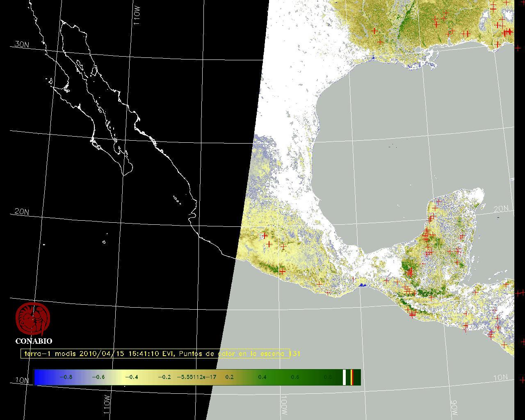Click the CONABIO circular red logo
Screen dimensions: 525x420
coord(33,319)
